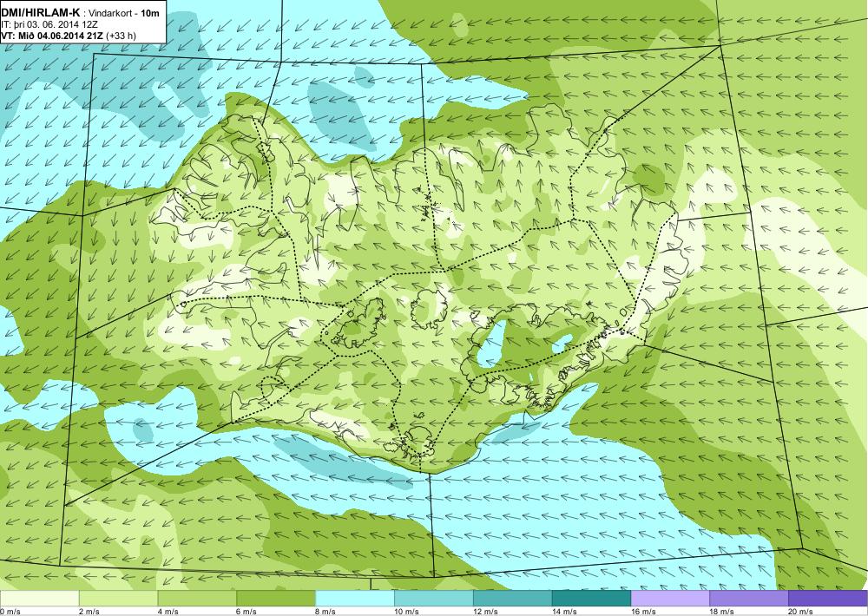Click the 10–12 m/s legend color swatch
The width and height of the screenshot is (868, 616).
tap(434, 599)
